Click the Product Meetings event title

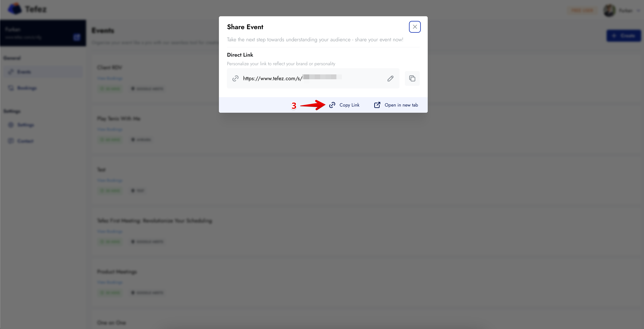(x=117, y=272)
